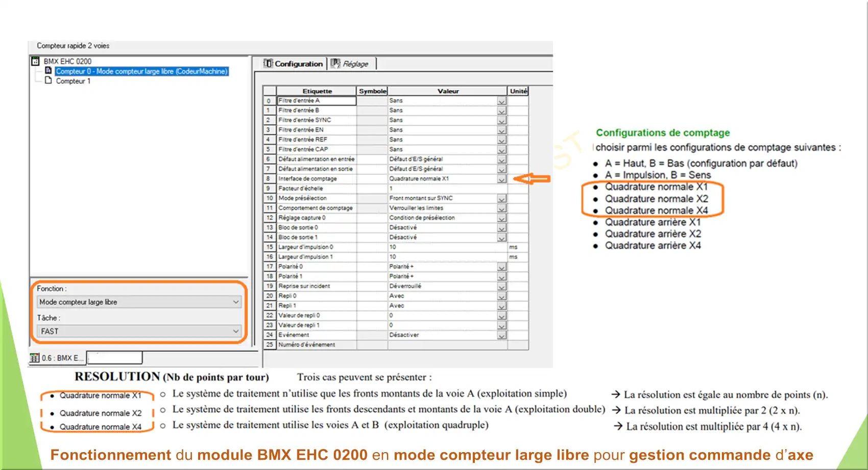Click Numéro d'événement value cell
The image size is (868, 470).
pos(447,345)
